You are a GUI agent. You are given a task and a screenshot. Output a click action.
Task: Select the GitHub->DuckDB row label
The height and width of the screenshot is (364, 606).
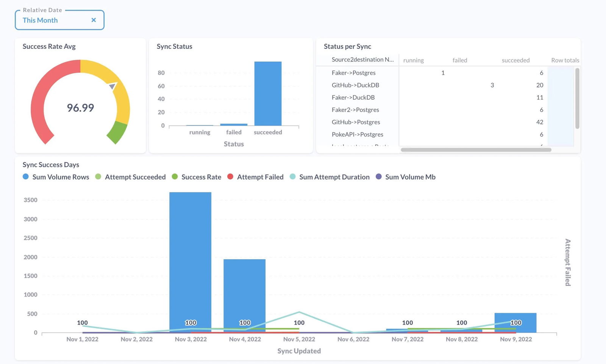coord(355,85)
